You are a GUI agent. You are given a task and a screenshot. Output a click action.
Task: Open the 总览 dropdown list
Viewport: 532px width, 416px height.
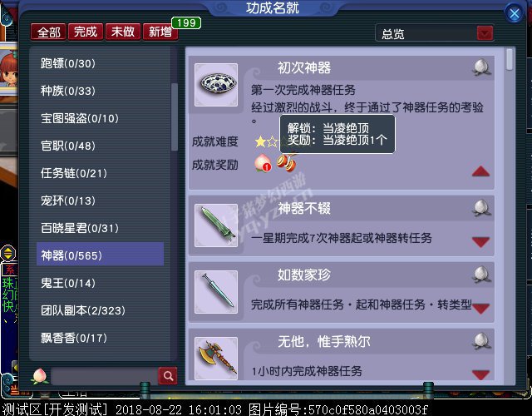(485, 33)
